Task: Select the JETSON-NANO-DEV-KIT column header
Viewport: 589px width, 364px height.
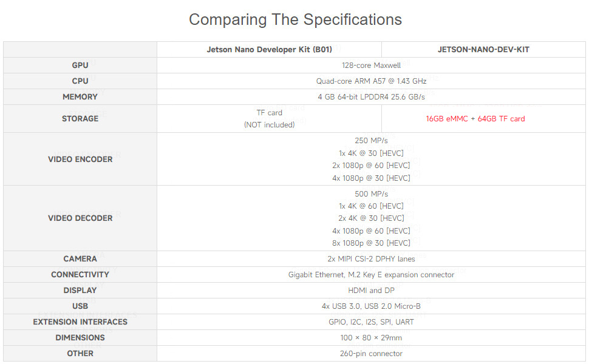Action: [483, 50]
